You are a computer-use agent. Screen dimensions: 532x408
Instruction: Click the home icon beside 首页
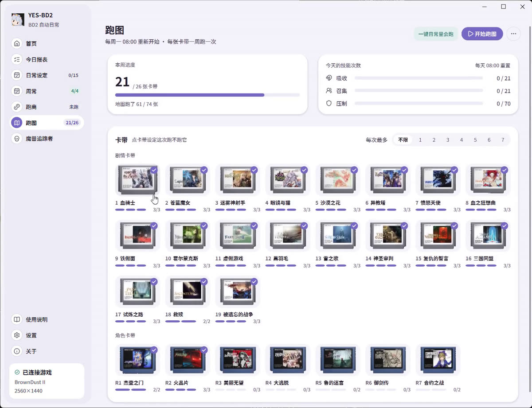17,43
